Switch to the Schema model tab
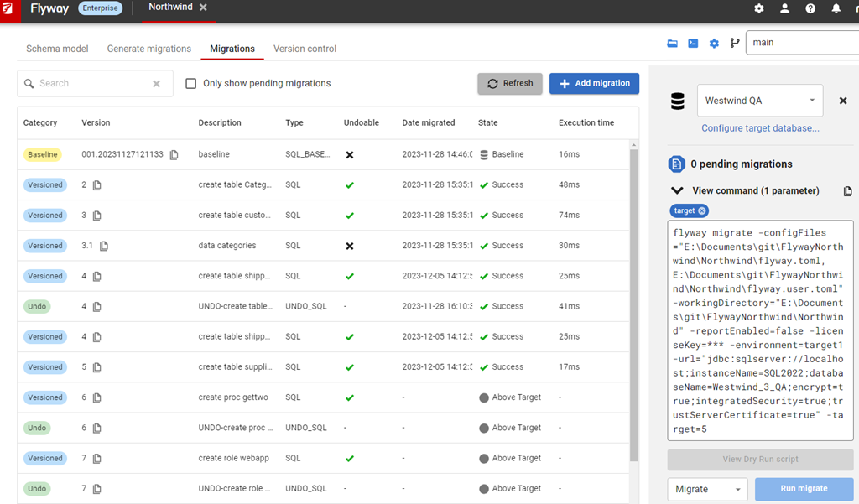859x504 pixels. [x=57, y=49]
